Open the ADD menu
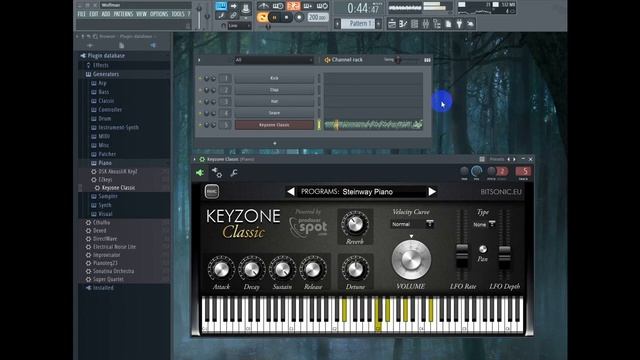The image size is (640, 360). coord(106,14)
